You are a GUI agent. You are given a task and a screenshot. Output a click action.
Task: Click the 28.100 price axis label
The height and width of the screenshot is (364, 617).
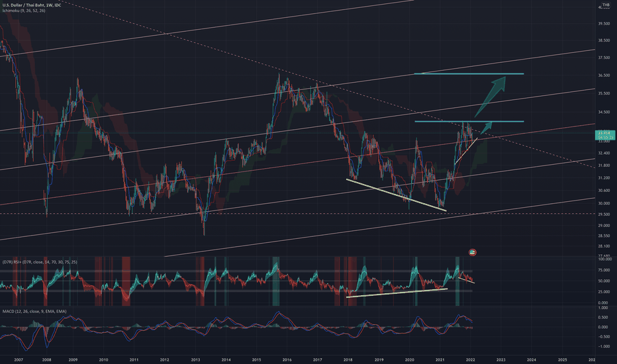604,246
